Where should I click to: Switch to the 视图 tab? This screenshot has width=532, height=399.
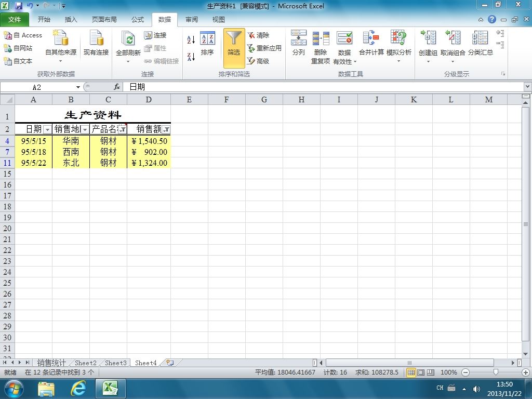point(219,20)
